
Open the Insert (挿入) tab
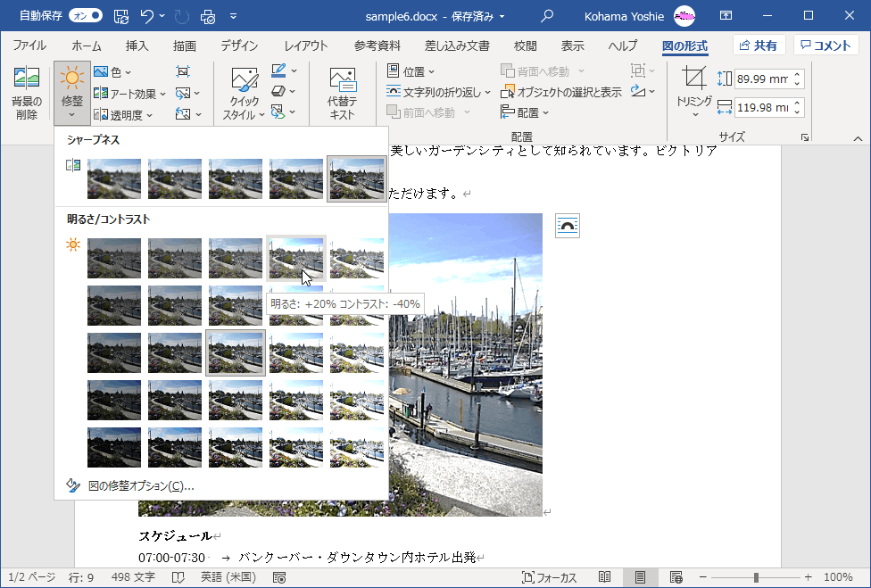(x=137, y=46)
